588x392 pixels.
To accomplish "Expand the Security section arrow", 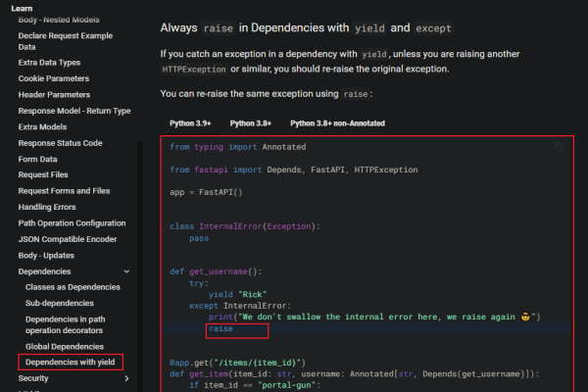I will click(x=125, y=378).
